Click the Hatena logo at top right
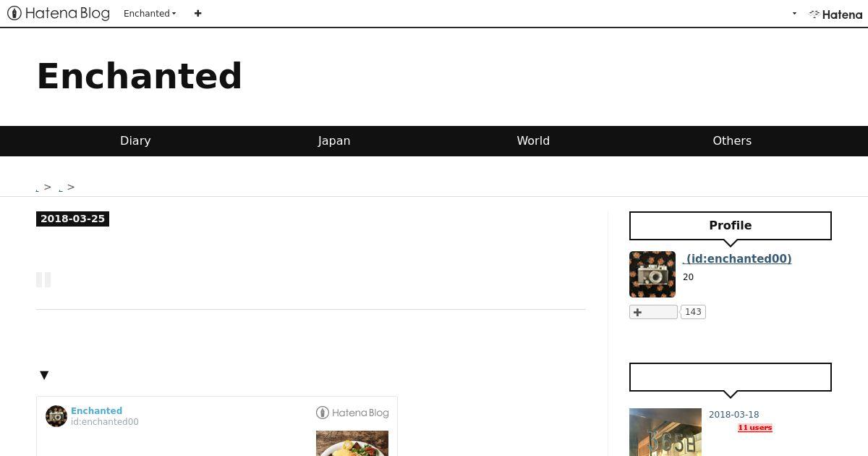The height and width of the screenshot is (456, 868). pyautogui.click(x=835, y=14)
